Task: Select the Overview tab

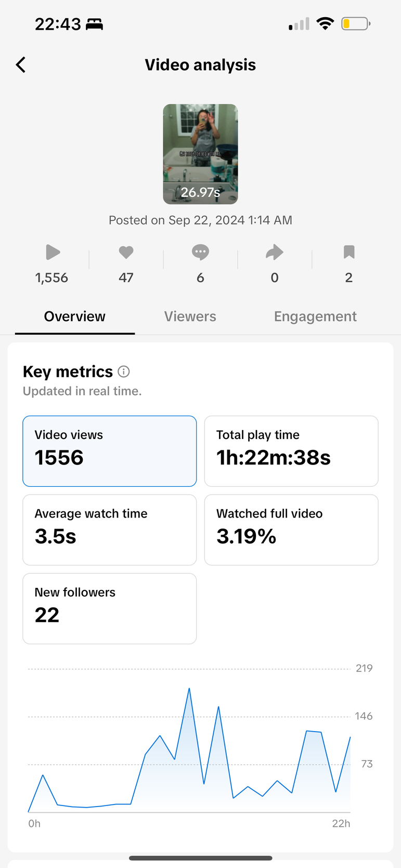Action: [x=74, y=317]
